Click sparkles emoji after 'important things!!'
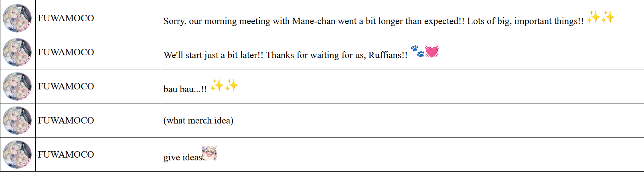Viewport: 644px width, 172px height. point(600,17)
